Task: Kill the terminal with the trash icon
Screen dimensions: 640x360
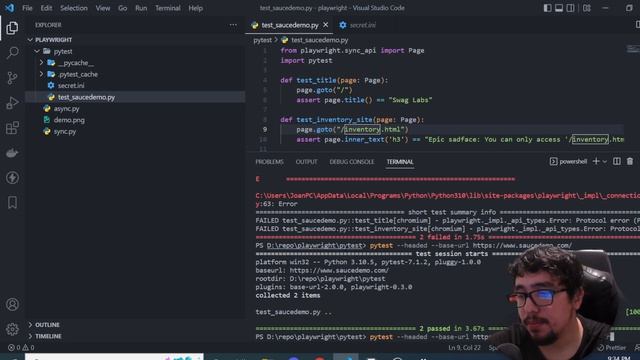Action: point(630,162)
